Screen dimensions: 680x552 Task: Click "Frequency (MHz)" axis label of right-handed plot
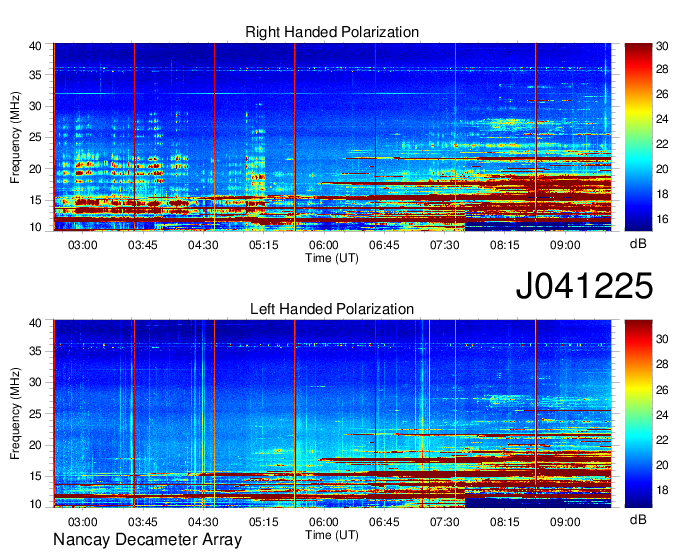click(15, 137)
